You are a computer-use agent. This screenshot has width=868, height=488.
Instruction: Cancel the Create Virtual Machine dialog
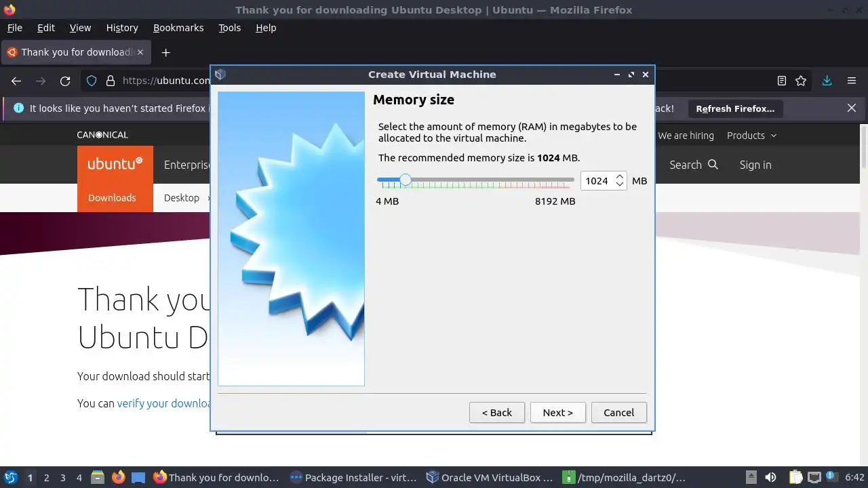(x=618, y=412)
